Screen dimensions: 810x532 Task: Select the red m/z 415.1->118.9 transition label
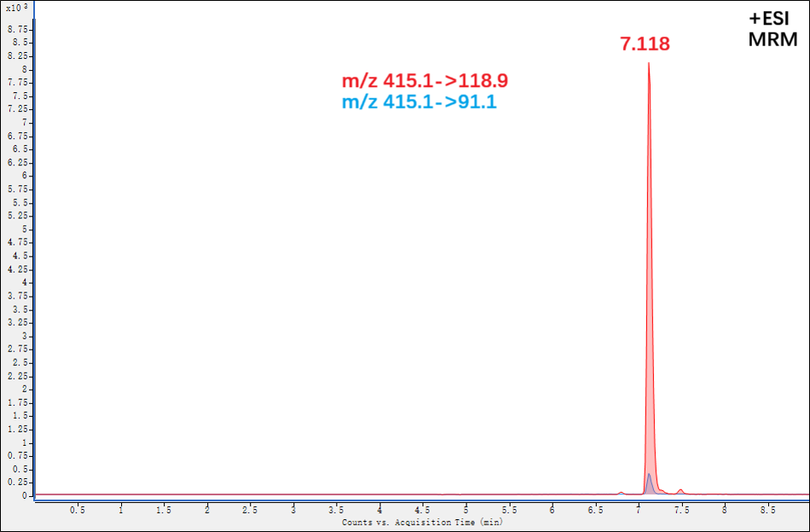point(425,82)
